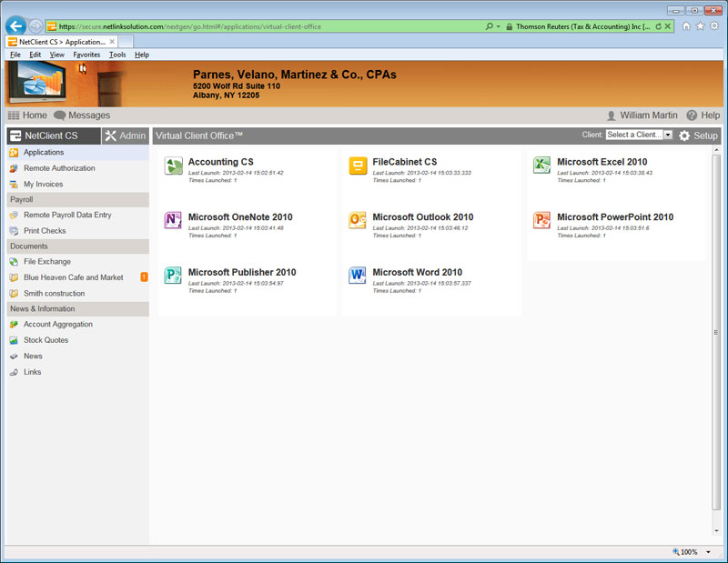728x563 pixels.
Task: Click the browser Back arrow button
Action: (15, 25)
